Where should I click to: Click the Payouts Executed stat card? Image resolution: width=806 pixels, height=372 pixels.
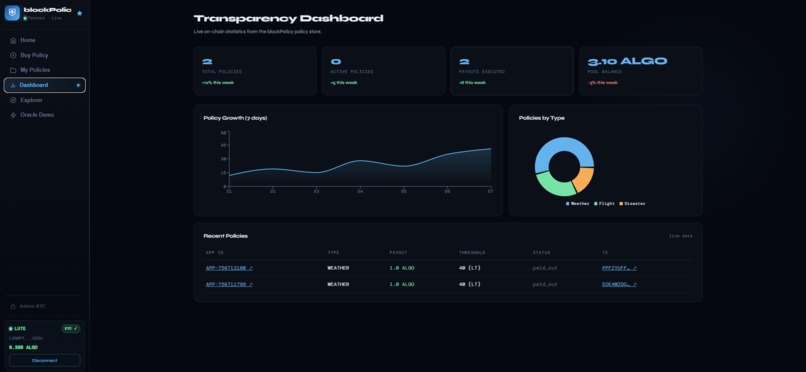(x=512, y=71)
